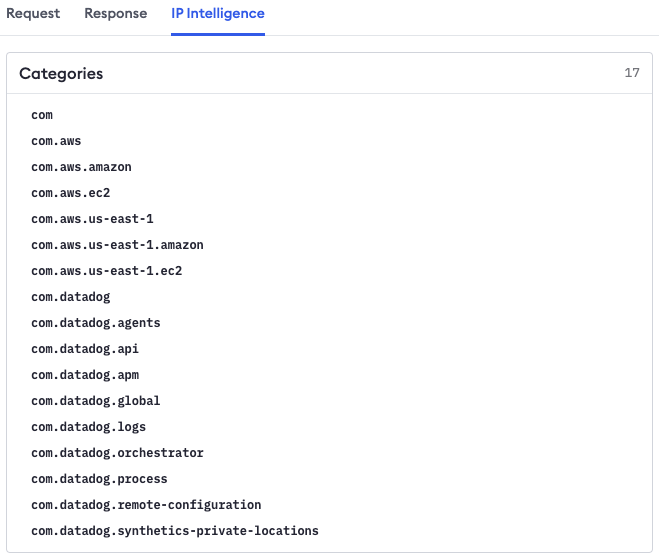The width and height of the screenshot is (659, 560).
Task: Click the 17 categories count badge
Action: 631,73
